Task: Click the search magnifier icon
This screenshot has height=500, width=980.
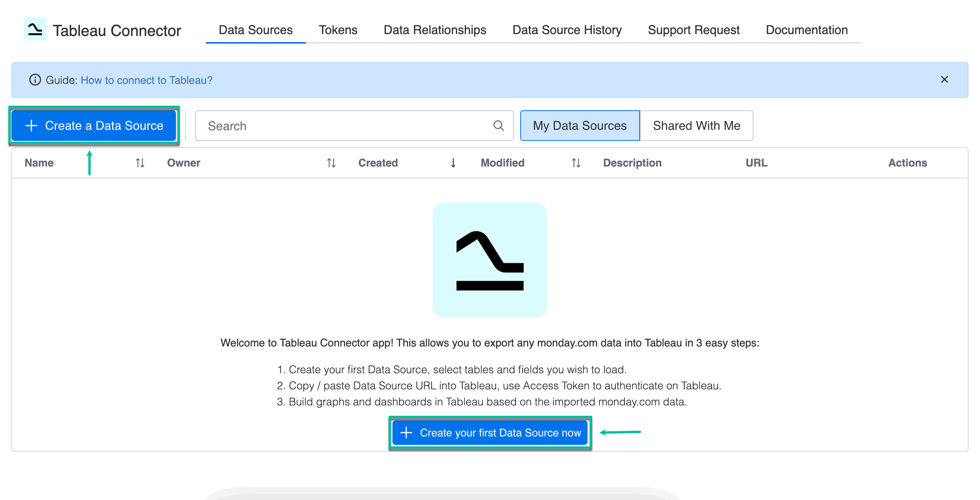Action: coord(498,126)
